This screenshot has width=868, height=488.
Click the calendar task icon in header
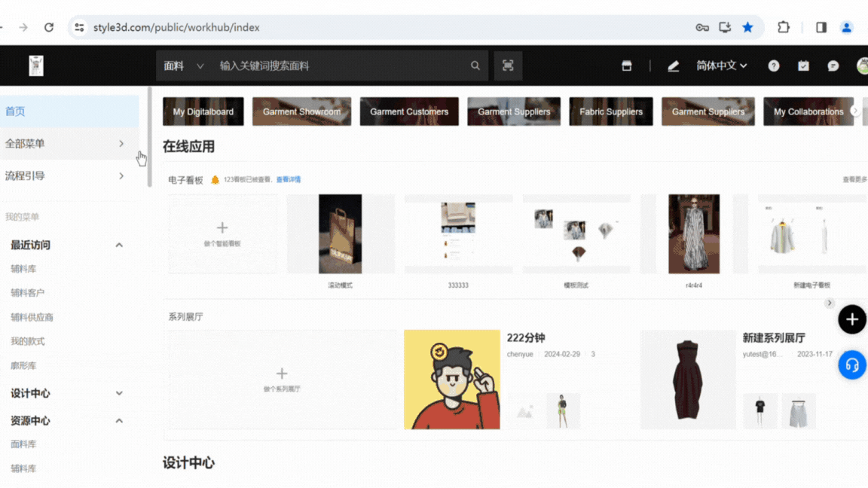(803, 66)
